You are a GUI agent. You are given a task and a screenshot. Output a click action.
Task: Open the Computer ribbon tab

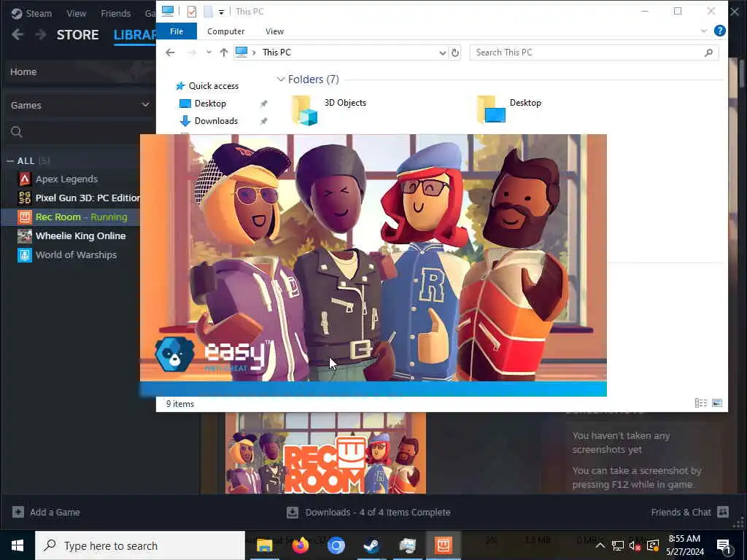[226, 31]
